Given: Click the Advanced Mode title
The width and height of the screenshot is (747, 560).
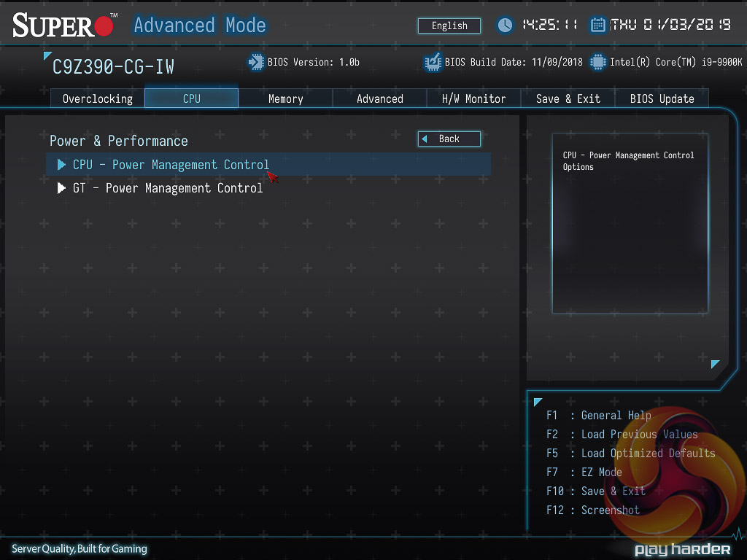Looking at the screenshot, I should (x=200, y=25).
